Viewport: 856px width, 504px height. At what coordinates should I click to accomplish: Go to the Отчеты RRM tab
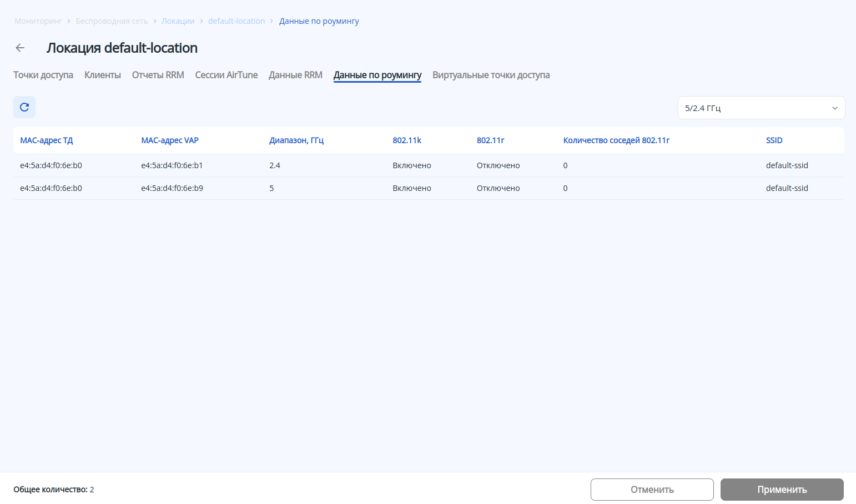pos(158,75)
